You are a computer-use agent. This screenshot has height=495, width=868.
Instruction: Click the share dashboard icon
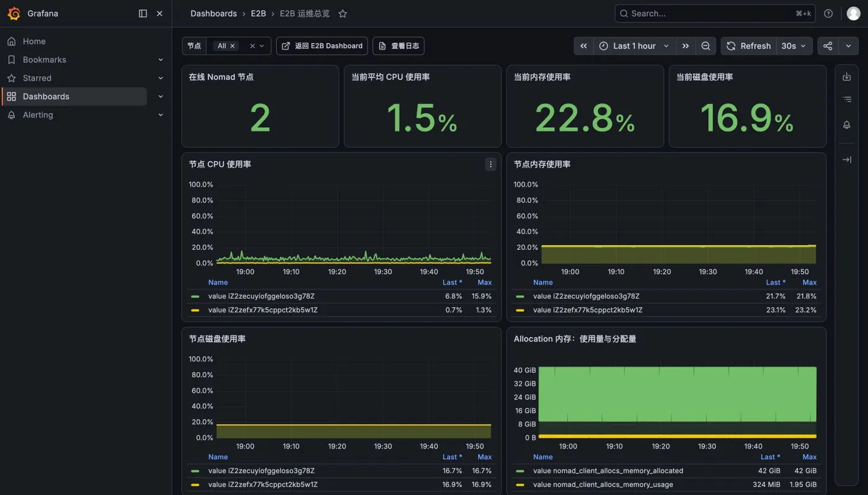click(828, 46)
